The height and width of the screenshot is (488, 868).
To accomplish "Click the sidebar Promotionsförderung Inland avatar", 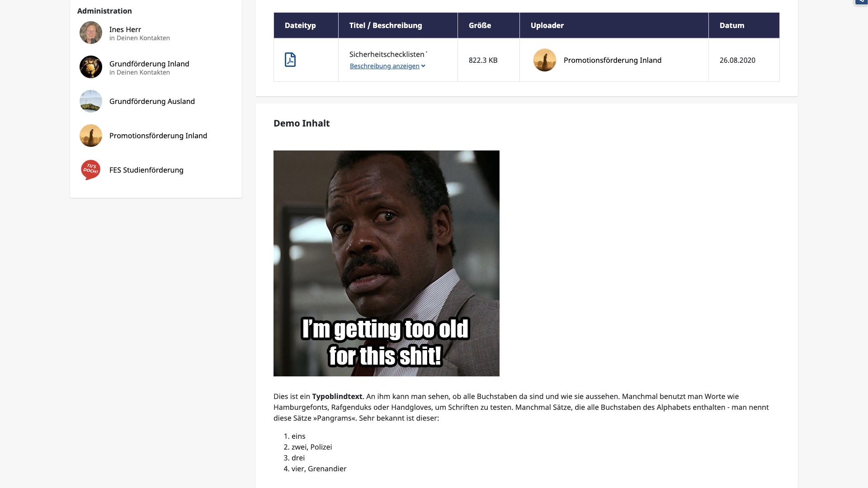I will tap(91, 136).
